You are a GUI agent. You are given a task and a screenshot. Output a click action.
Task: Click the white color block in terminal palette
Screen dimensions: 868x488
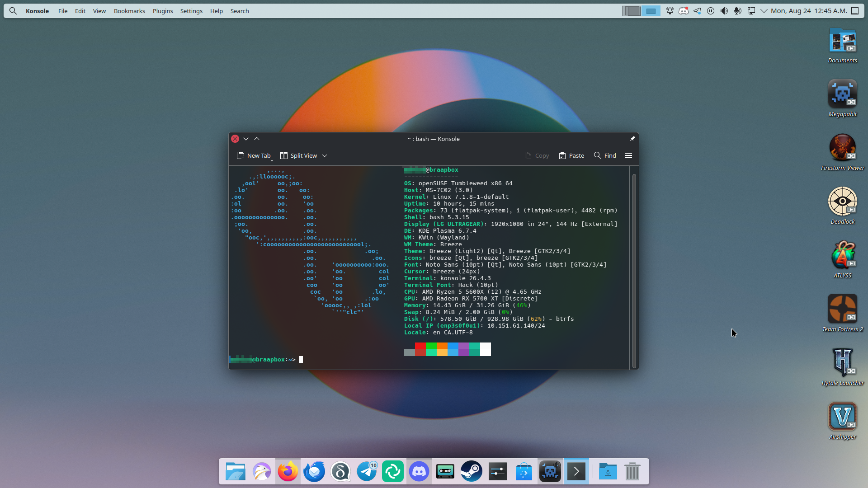486,349
